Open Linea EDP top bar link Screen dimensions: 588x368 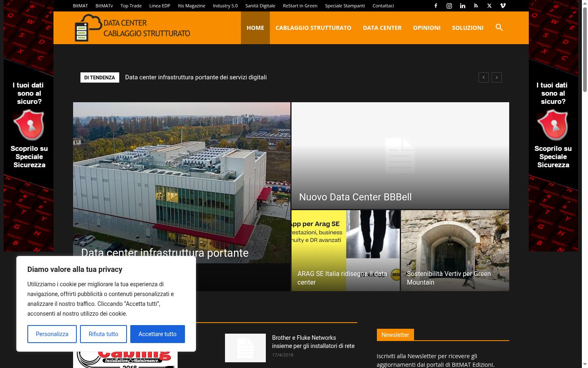[x=160, y=6]
